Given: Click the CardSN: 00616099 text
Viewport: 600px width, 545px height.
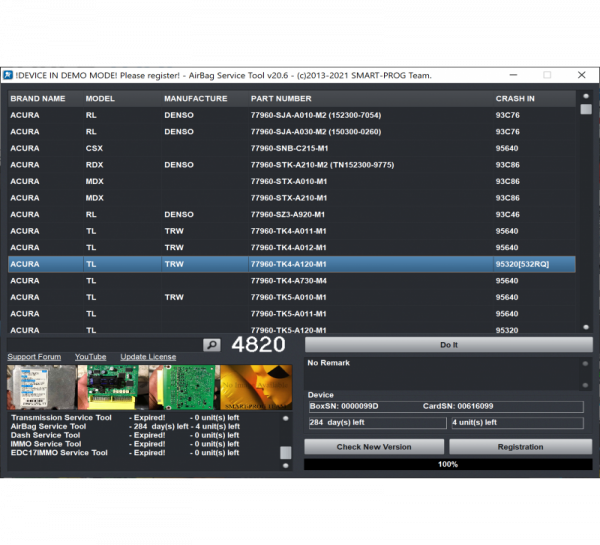Looking at the screenshot, I should click(458, 406).
